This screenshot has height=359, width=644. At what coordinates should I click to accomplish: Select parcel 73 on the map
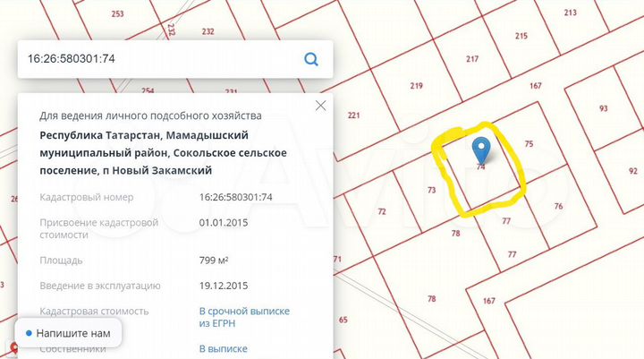pyautogui.click(x=431, y=190)
